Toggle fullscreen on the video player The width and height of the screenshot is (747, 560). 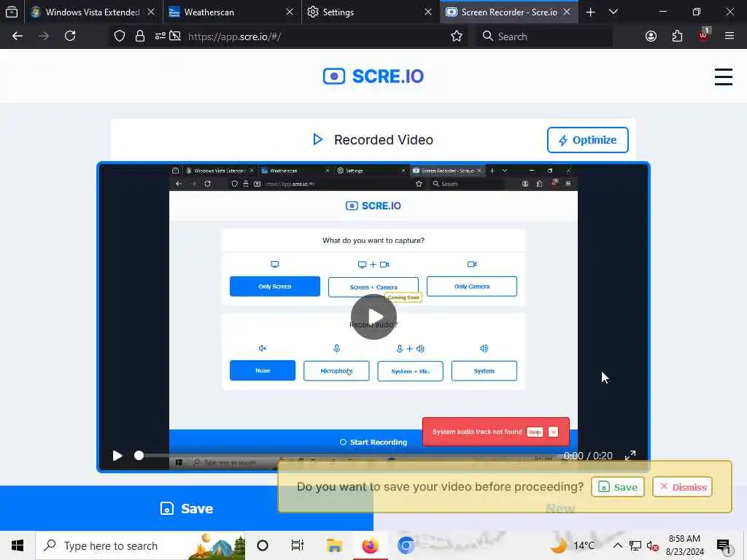tap(630, 456)
